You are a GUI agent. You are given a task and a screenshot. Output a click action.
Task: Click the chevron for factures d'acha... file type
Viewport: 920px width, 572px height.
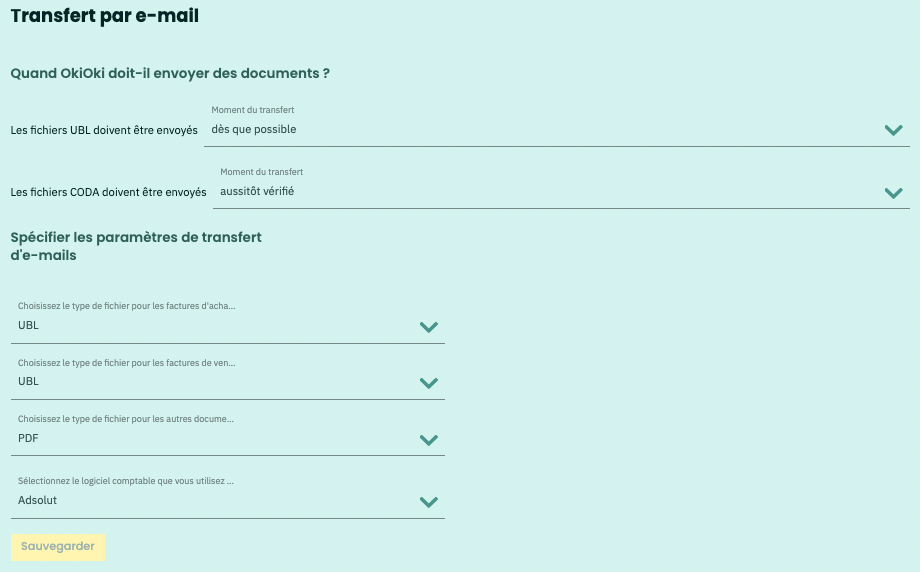(429, 327)
